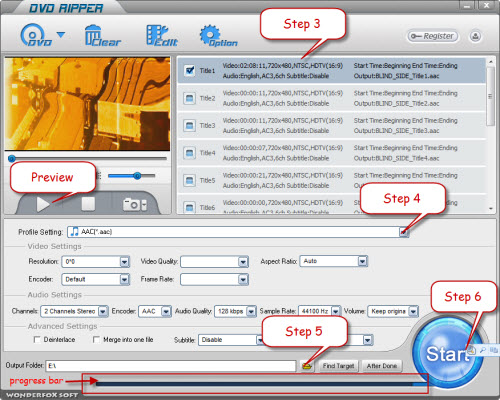Select the Title3 row in list
500x400 pixels.
point(331,126)
